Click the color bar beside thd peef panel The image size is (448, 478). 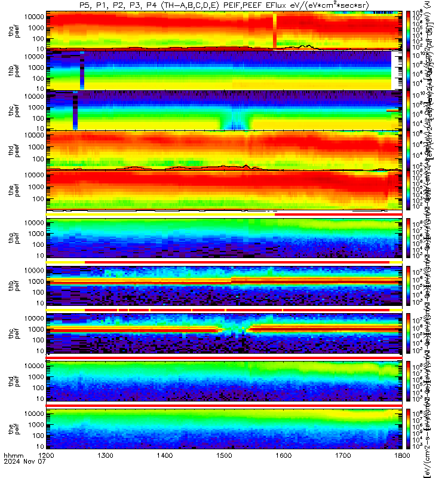pos(408,150)
